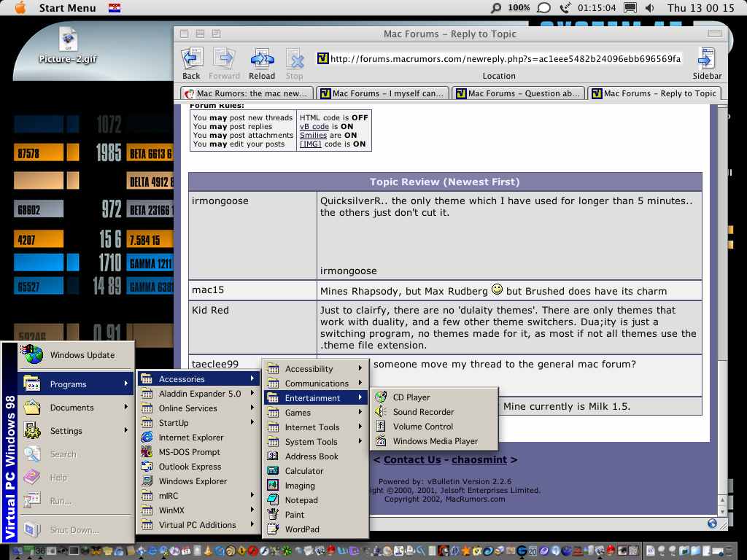Open Imaging application

click(x=300, y=486)
